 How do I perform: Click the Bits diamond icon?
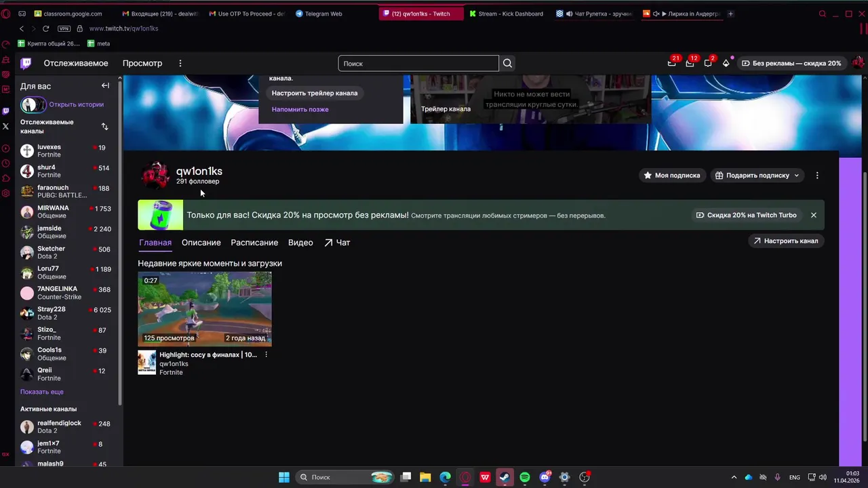tap(726, 63)
